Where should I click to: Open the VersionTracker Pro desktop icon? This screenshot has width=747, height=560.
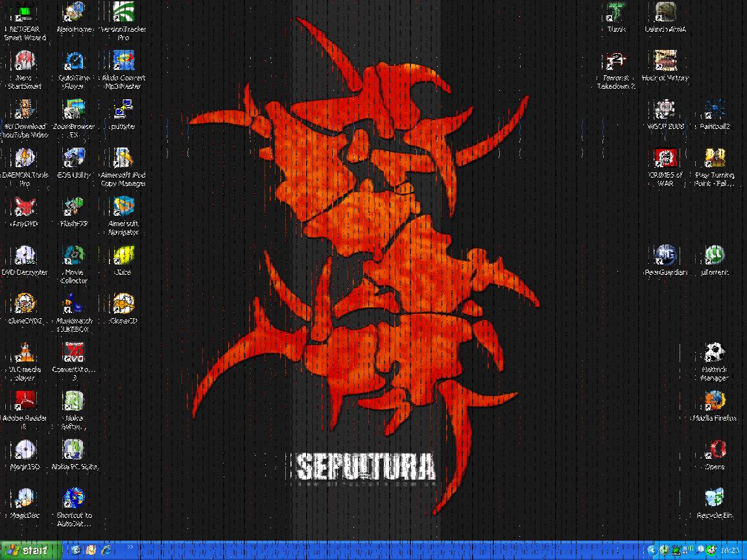pyautogui.click(x=123, y=22)
